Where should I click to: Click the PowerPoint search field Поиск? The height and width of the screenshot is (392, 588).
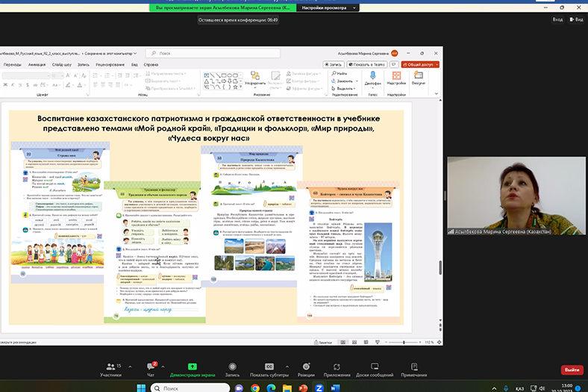[x=187, y=53]
